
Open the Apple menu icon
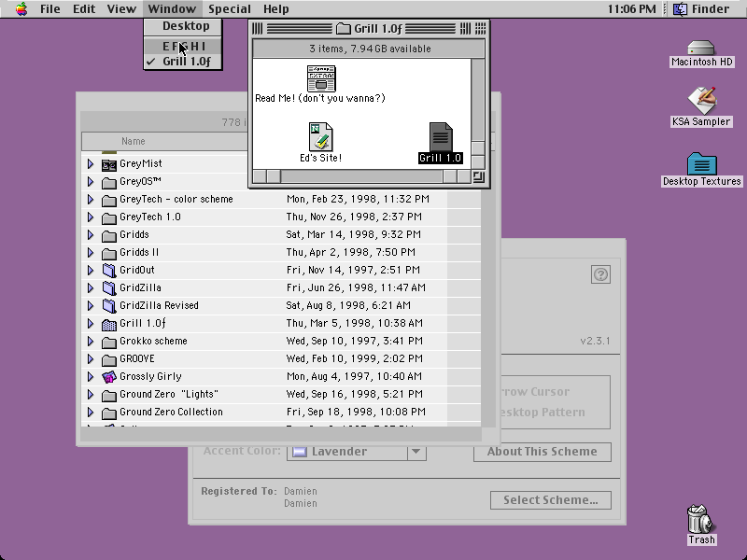(21, 8)
